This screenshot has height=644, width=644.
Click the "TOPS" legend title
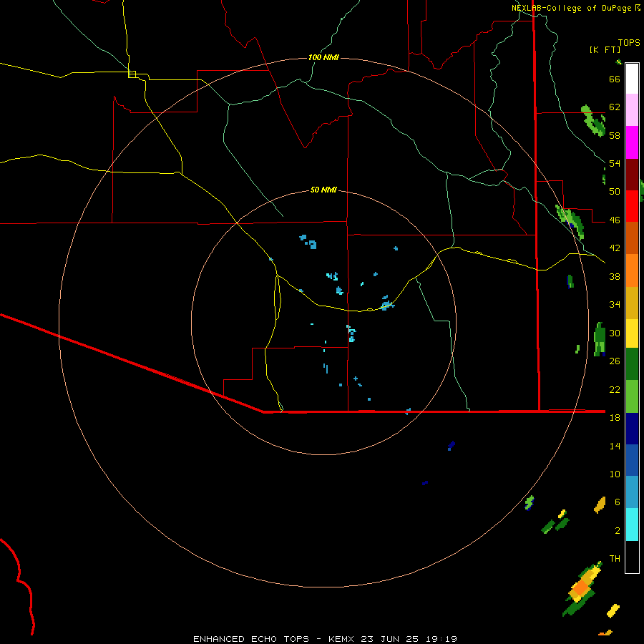(x=629, y=42)
